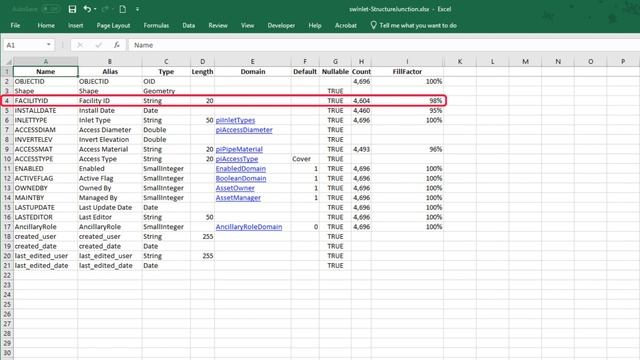
Task: Open the Undo history dropdown arrow
Action: coord(95,9)
